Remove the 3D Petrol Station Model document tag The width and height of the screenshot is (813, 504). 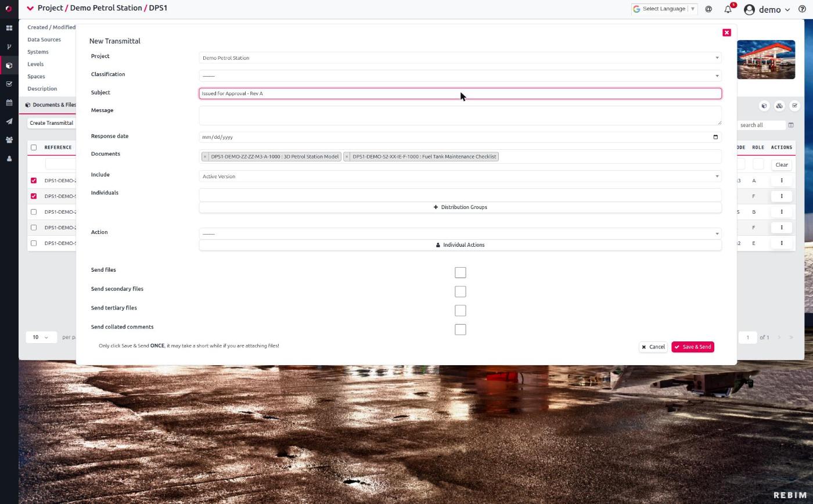tap(205, 157)
